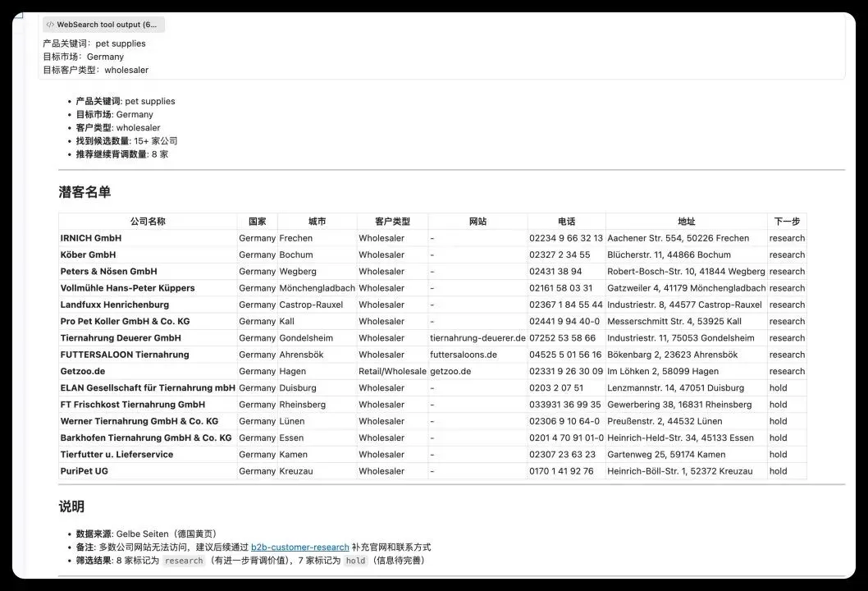Click the Mönchengladbach city cell

coord(318,288)
